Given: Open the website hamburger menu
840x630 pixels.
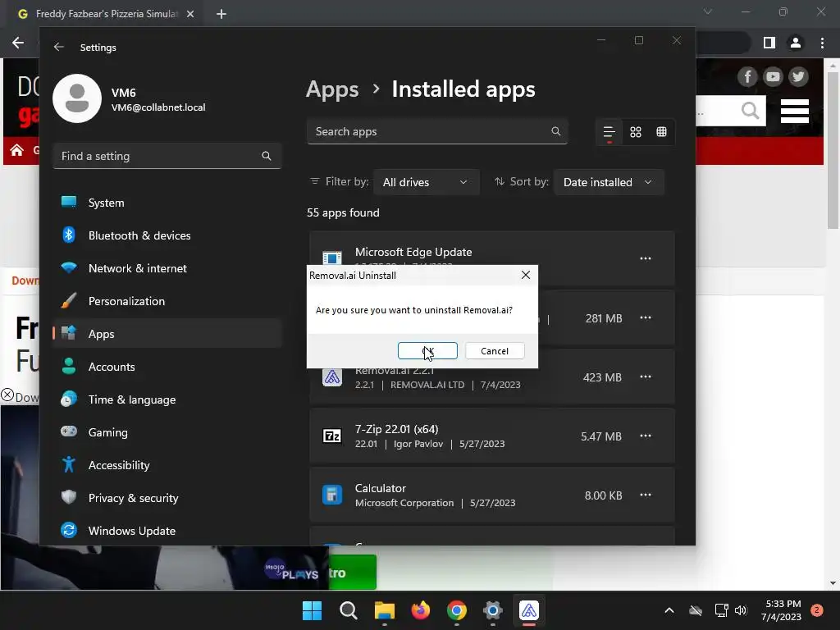Looking at the screenshot, I should tap(794, 111).
